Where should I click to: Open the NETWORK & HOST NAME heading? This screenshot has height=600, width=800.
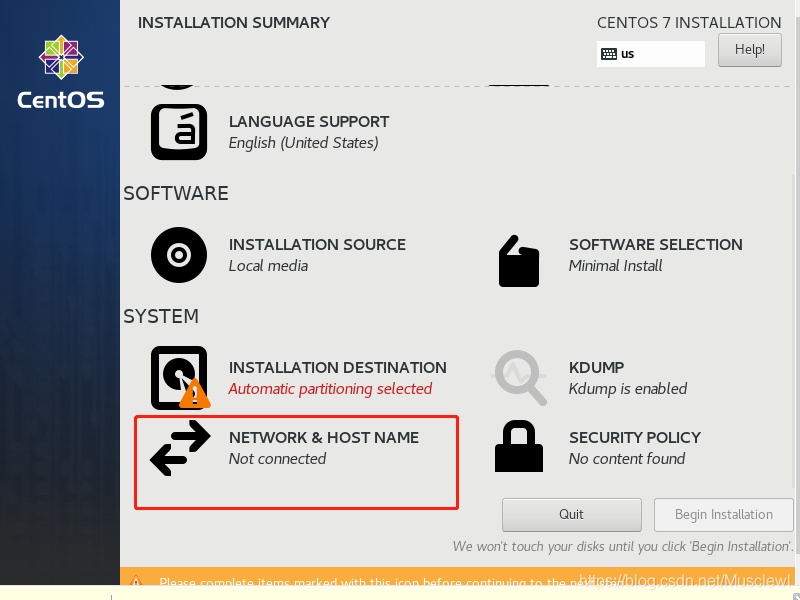click(323, 438)
